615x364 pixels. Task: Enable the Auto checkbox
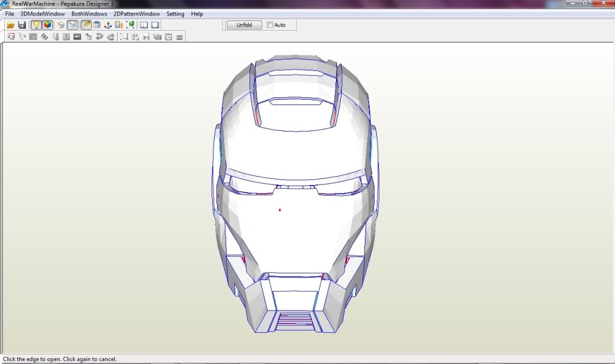click(x=270, y=25)
